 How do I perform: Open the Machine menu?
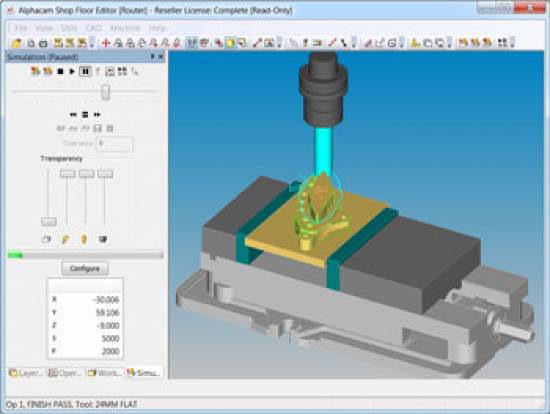point(125,28)
